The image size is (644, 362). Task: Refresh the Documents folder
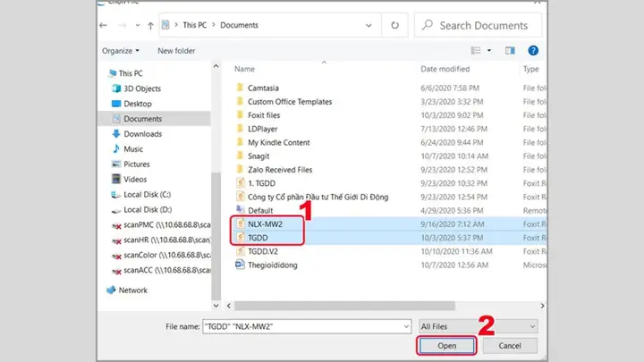click(394, 25)
